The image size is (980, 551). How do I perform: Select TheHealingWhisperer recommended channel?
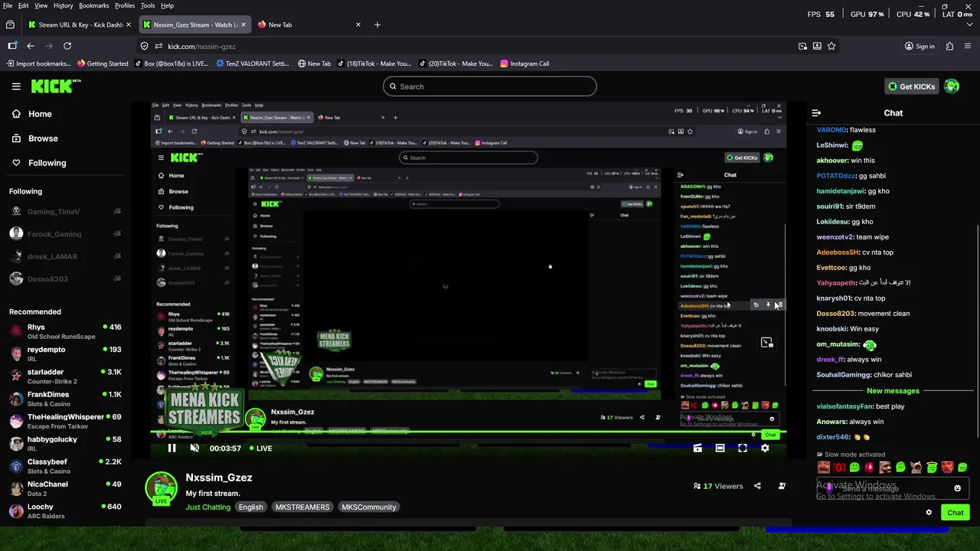coord(65,422)
